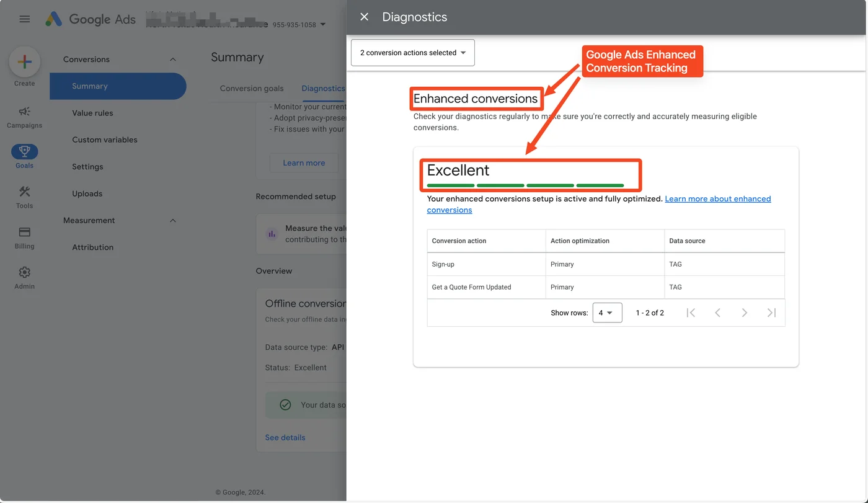The width and height of the screenshot is (868, 503).
Task: Open the Admin gear icon
Action: [24, 271]
